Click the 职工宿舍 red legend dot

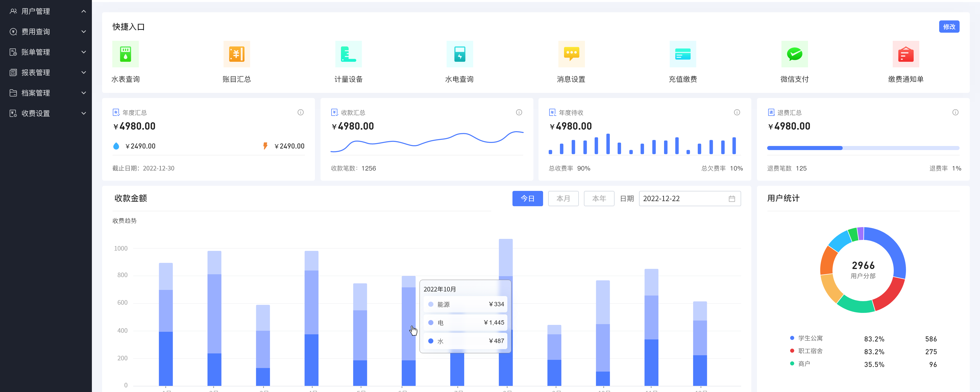(792, 350)
